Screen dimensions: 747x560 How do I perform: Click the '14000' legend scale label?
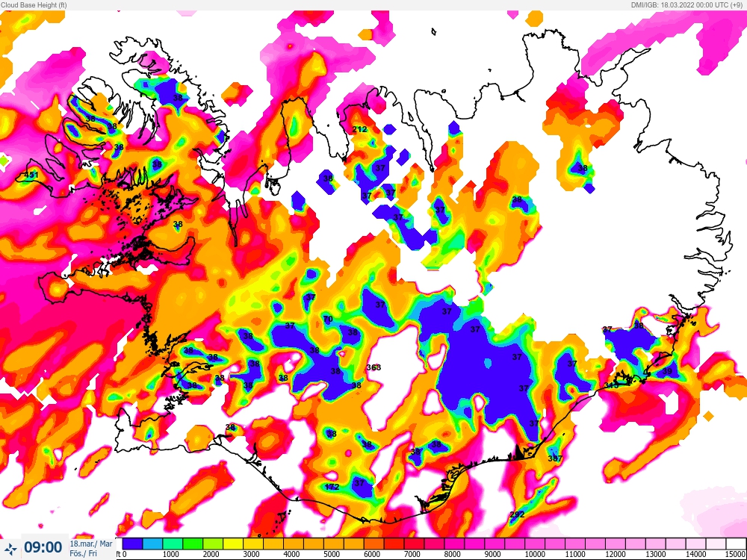pos(696,554)
